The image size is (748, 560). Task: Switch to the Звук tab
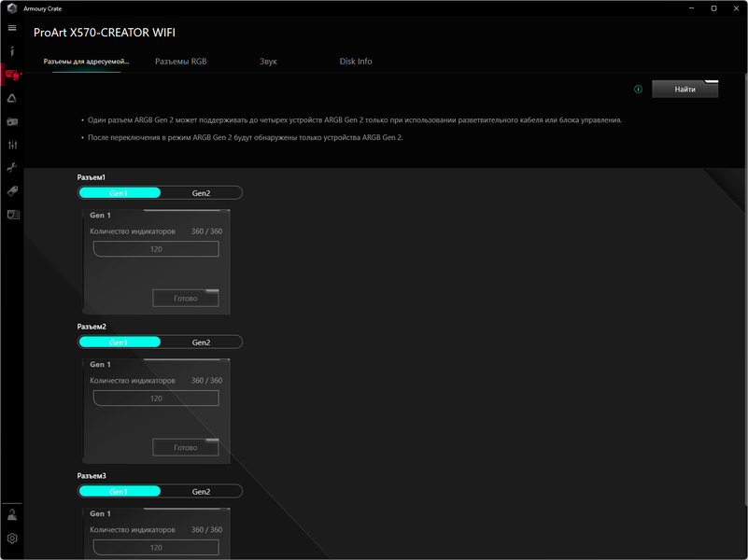click(x=268, y=62)
